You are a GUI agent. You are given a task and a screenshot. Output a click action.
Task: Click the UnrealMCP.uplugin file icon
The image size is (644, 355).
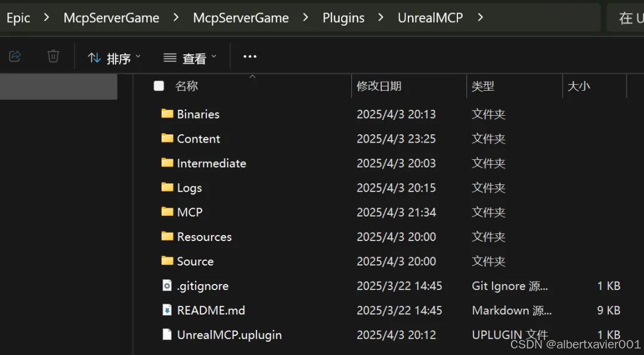pyautogui.click(x=167, y=335)
